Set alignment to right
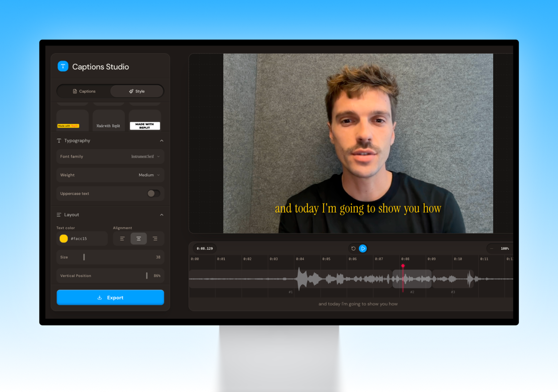Image resolution: width=558 pixels, height=392 pixels. point(155,239)
